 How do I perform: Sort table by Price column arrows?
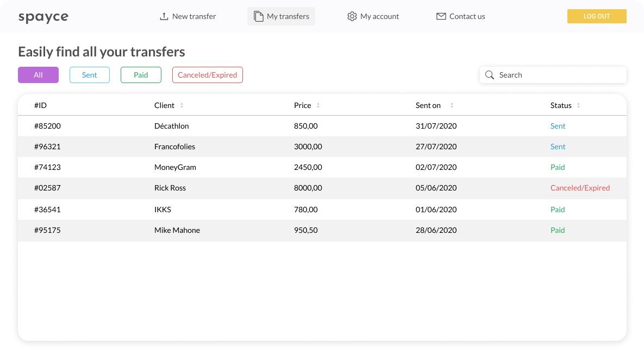318,105
